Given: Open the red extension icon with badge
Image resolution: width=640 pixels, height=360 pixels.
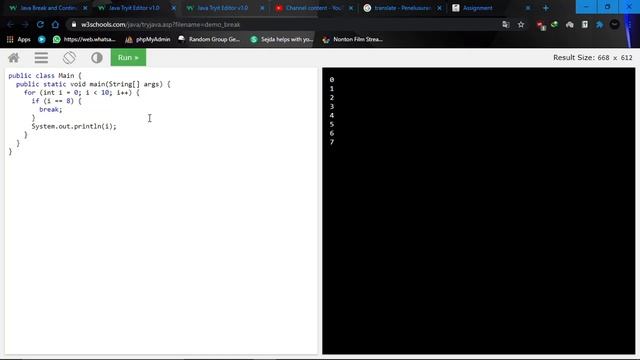Looking at the screenshot, I should tap(541, 25).
